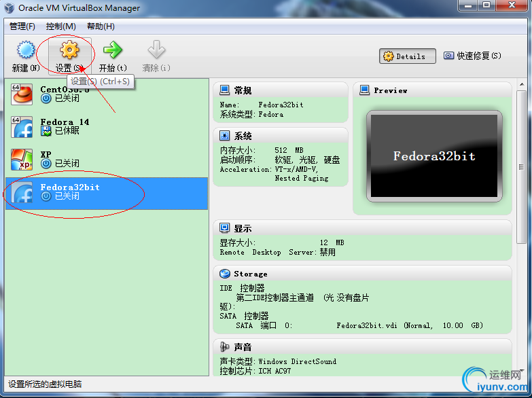Open the 声音 section header link

click(243, 347)
